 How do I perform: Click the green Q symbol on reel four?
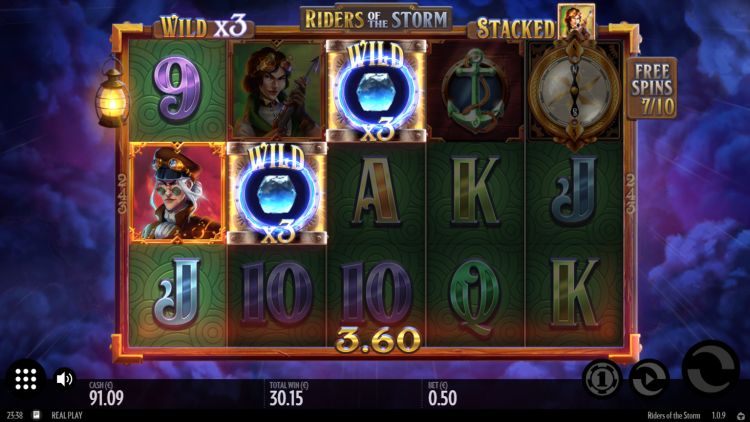pyautogui.click(x=474, y=295)
